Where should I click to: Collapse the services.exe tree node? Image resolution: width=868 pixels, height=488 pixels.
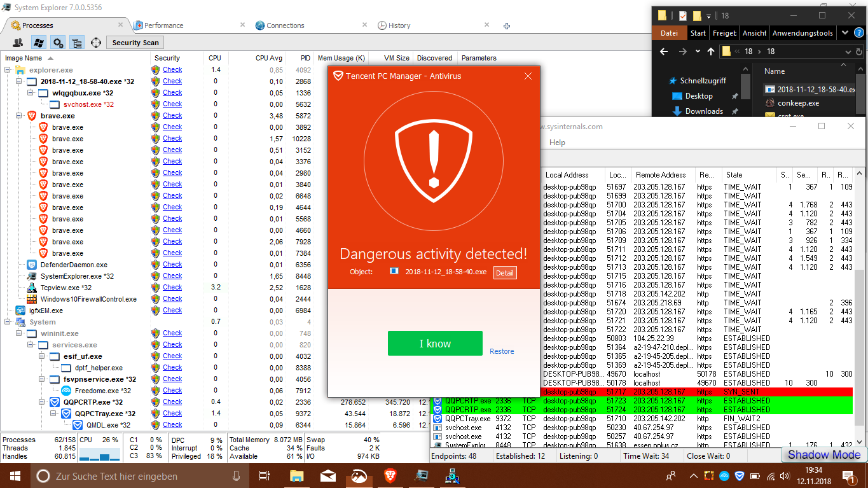(31, 345)
